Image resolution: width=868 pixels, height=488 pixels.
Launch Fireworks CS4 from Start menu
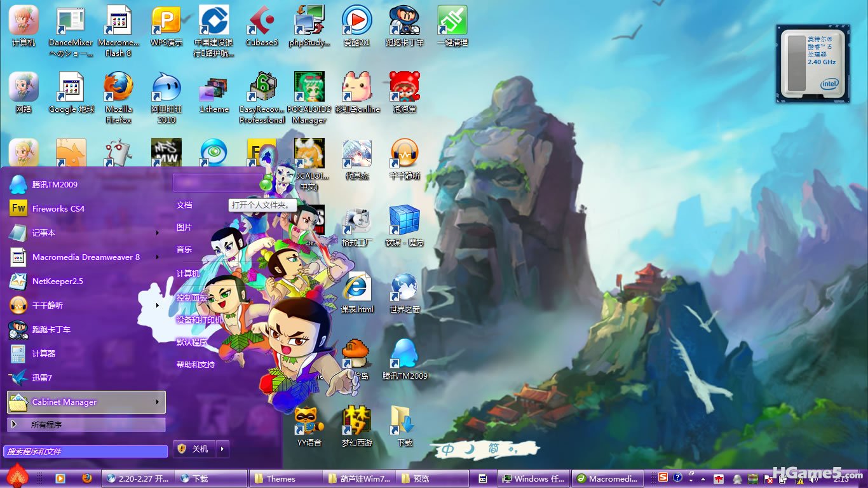coord(58,209)
